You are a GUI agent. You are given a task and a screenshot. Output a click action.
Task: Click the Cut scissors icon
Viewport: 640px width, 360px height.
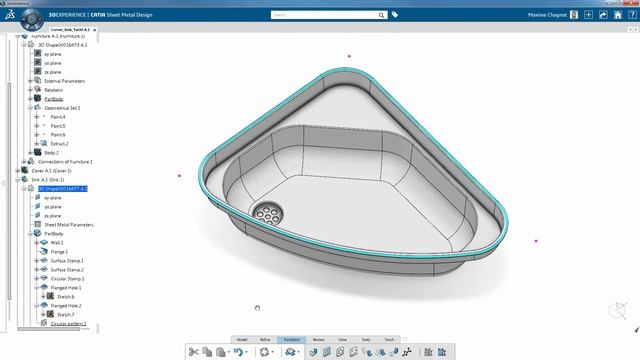193,352
